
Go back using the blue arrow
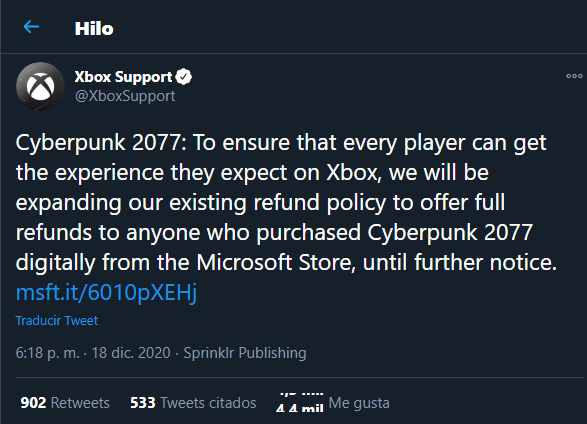[31, 27]
